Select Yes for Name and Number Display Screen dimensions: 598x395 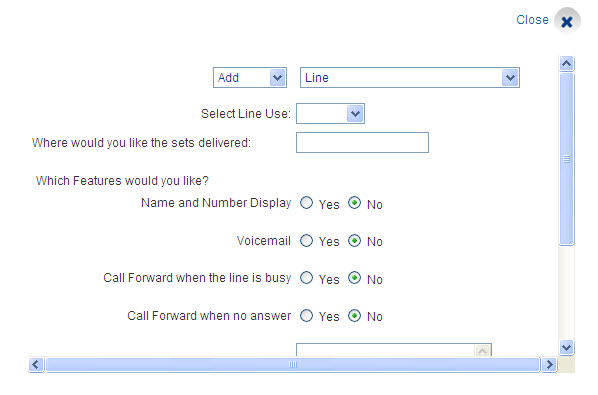point(306,203)
